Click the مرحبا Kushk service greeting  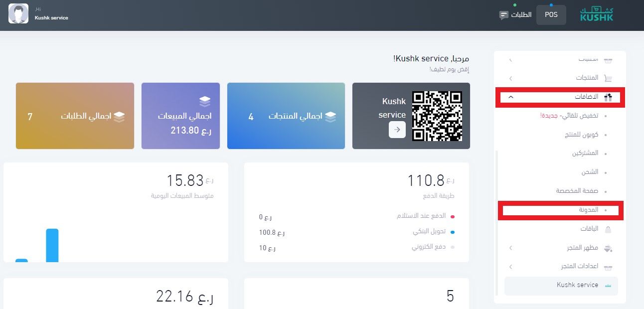(x=431, y=59)
